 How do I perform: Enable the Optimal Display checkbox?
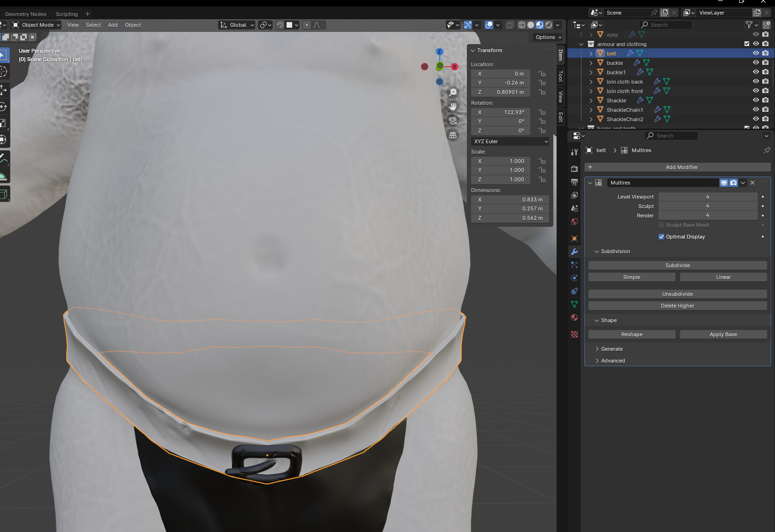(x=661, y=237)
